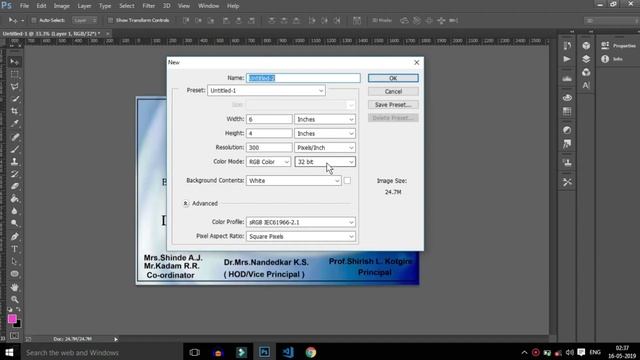Toggle Auto-Select checkbox in options bar
Screen dimensions: 640x360
(x=34, y=20)
